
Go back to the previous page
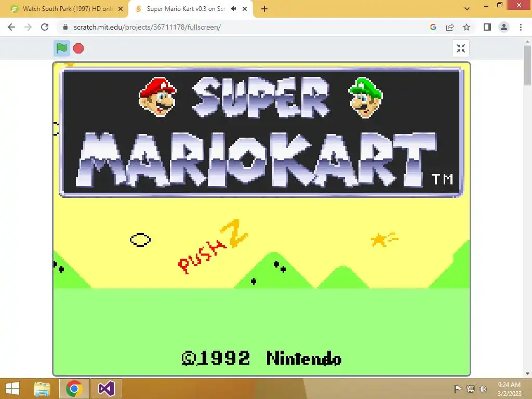click(x=11, y=27)
